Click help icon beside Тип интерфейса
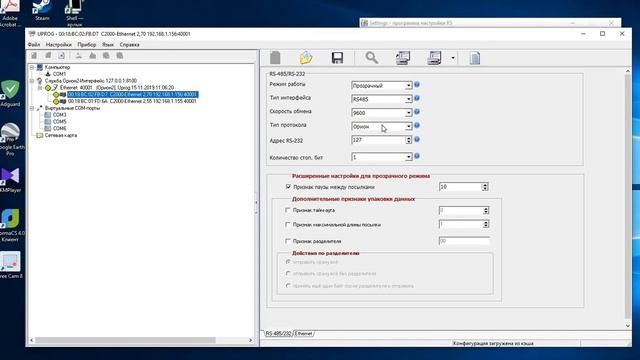The height and width of the screenshot is (360, 640). [x=417, y=98]
